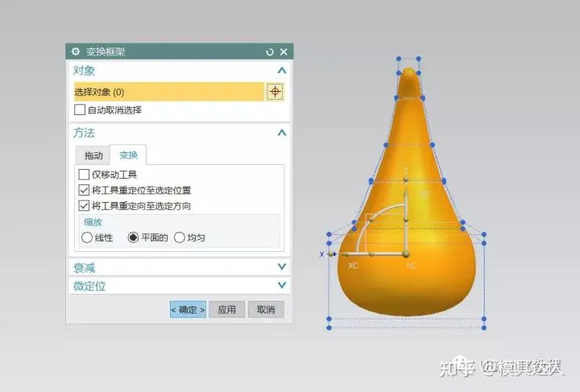
Task: Collapse the 对象 section
Action: (281, 71)
